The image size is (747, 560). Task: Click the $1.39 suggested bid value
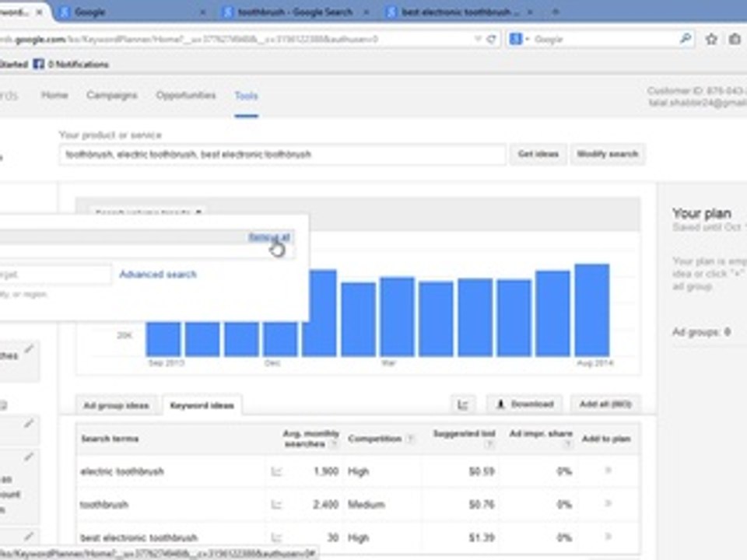coord(482,537)
